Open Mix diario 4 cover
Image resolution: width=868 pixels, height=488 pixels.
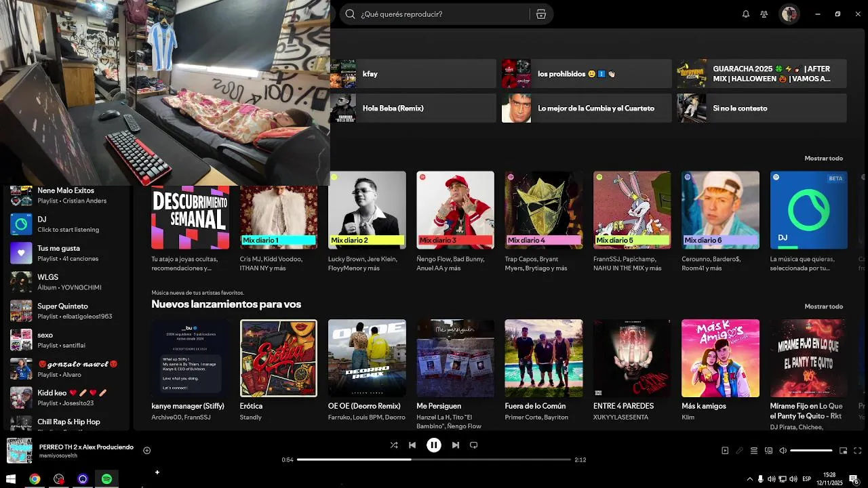click(544, 210)
